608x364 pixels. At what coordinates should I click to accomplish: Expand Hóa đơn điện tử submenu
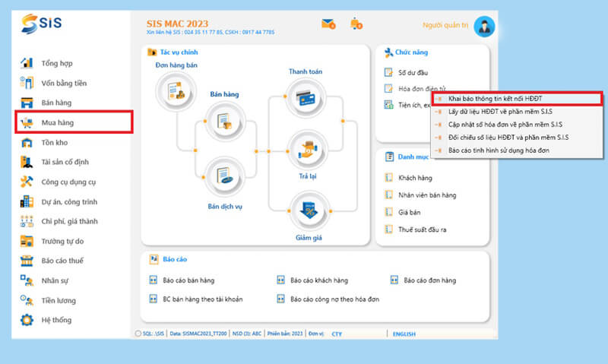click(x=415, y=89)
